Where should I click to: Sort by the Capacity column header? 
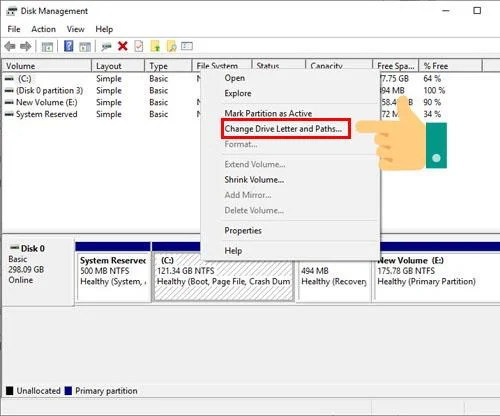339,65
